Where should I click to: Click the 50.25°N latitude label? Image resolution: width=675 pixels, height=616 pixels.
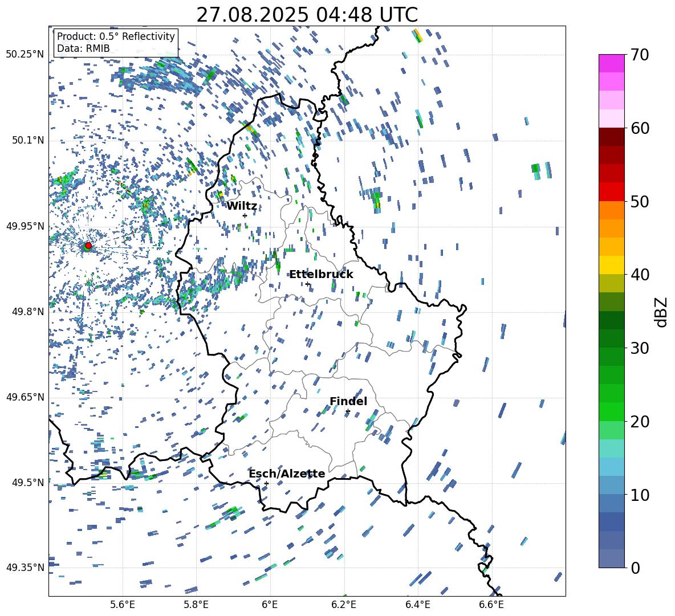point(25,55)
